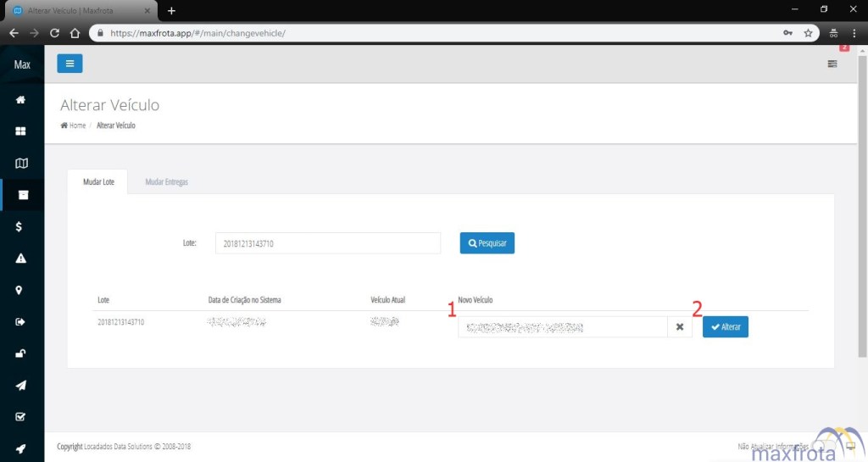Click the checked box icon in the sidebar
The image size is (868, 462).
click(21, 417)
